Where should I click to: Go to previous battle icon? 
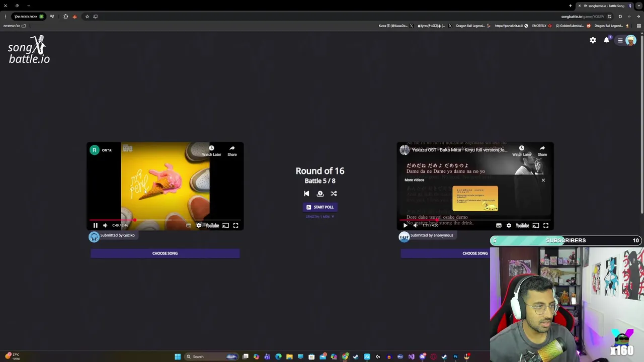tap(306, 194)
